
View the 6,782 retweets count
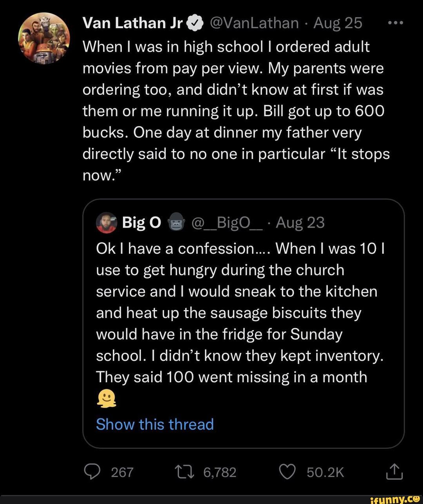[x=220, y=472]
